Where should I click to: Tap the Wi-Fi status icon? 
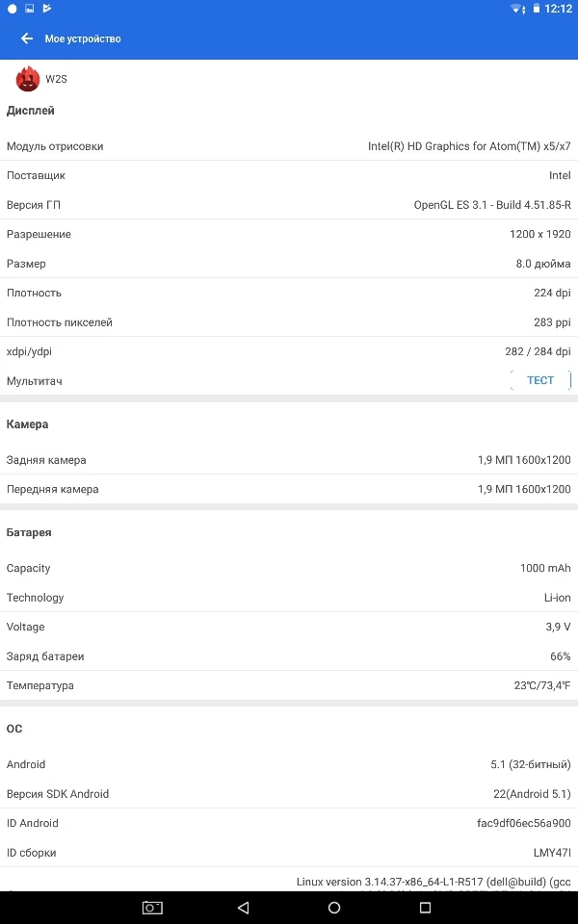click(517, 9)
